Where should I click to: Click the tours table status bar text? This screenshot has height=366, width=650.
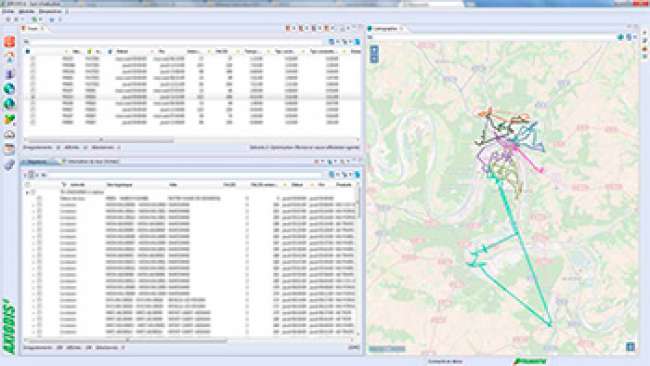tap(304, 147)
